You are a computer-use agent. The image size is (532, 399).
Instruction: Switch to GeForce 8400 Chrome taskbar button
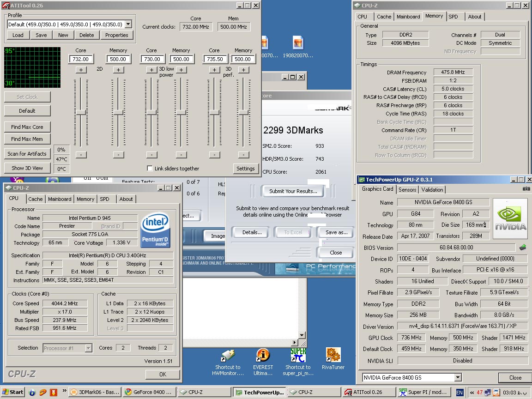(x=149, y=392)
